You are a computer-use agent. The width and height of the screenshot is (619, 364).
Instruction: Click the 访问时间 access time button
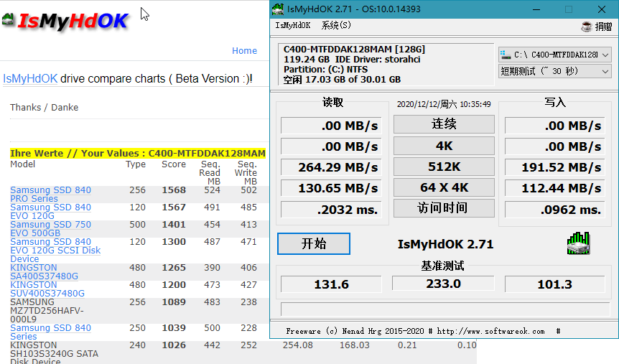click(444, 208)
